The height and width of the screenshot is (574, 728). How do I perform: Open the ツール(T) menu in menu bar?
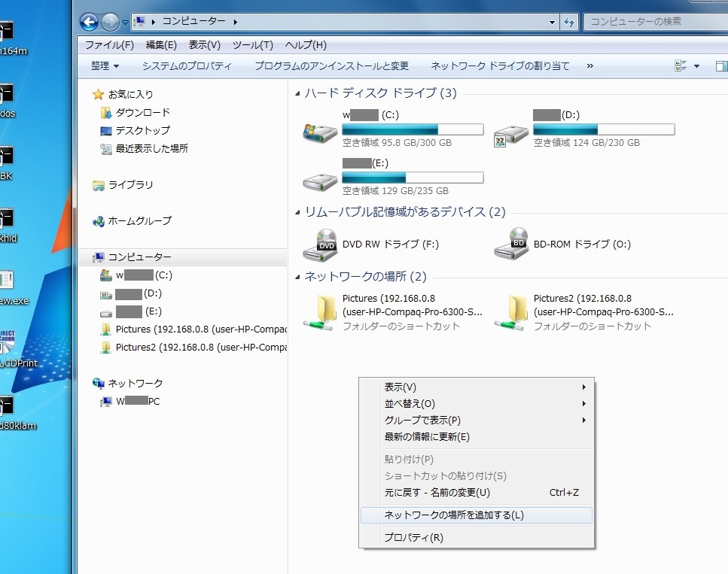pos(252,45)
